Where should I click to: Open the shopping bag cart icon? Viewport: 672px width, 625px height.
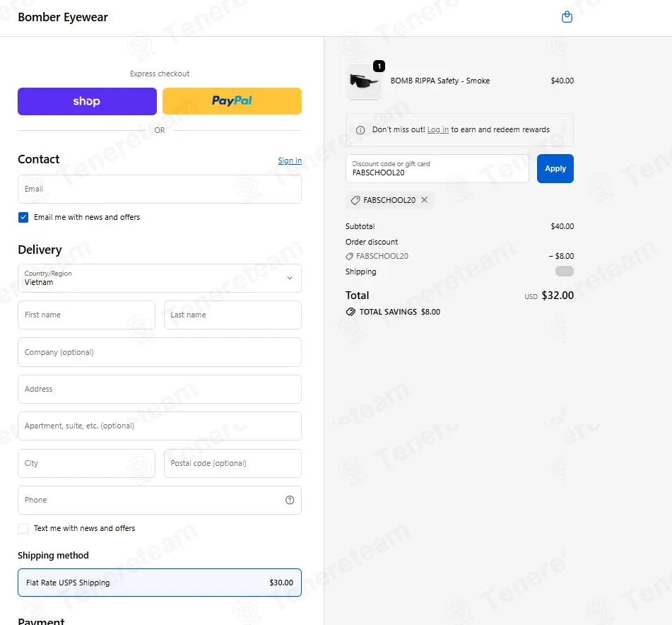(x=567, y=17)
